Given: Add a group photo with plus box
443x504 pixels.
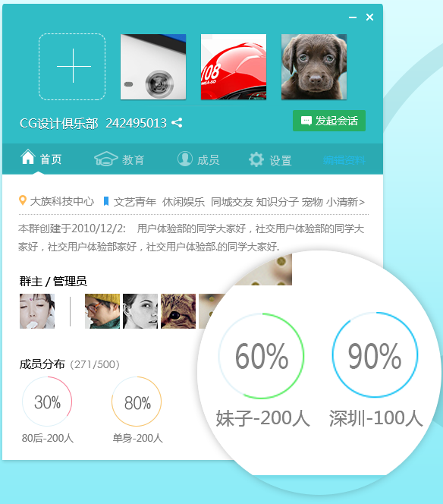Looking at the screenshot, I should [72, 67].
